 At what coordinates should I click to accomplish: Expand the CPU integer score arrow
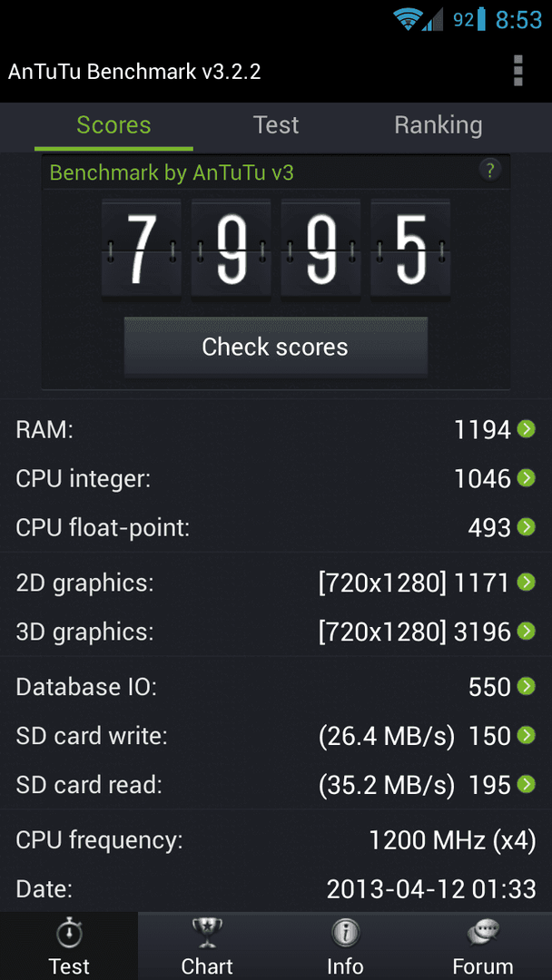(x=527, y=479)
